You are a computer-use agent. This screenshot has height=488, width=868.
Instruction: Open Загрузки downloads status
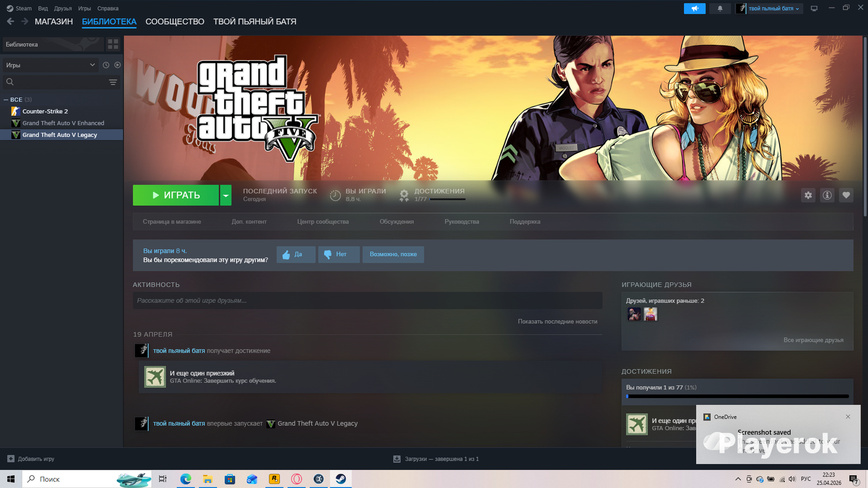pos(436,459)
